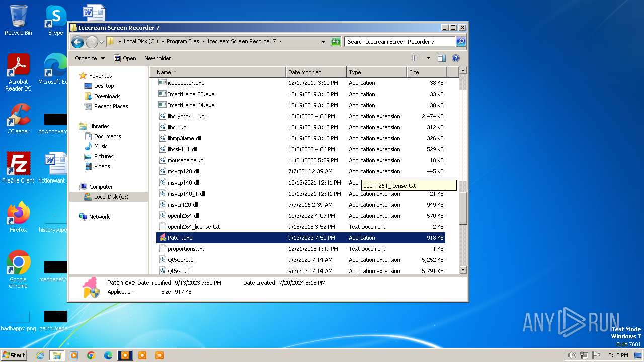Select Favorites in the navigation pane

pyautogui.click(x=100, y=76)
